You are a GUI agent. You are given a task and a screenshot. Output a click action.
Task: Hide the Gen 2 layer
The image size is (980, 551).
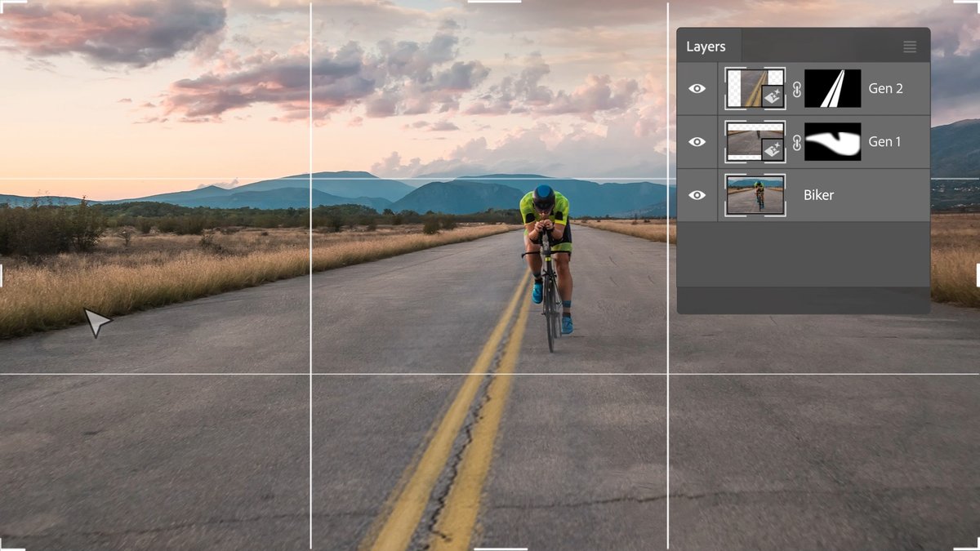tap(697, 87)
